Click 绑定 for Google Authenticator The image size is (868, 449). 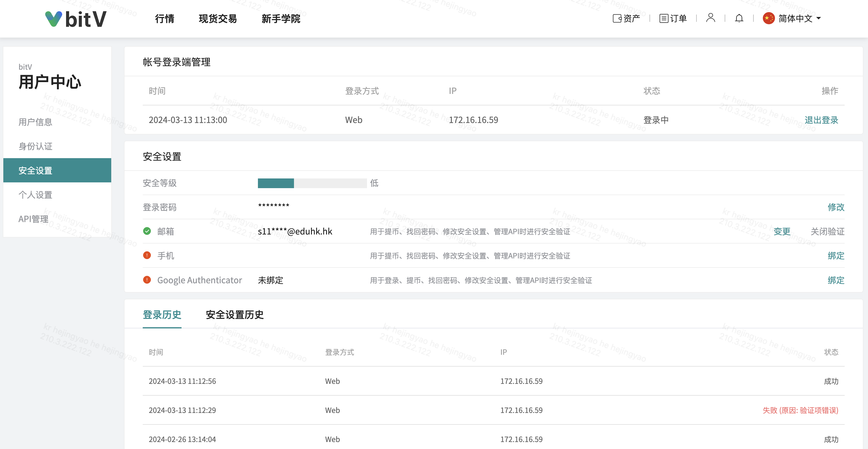click(x=836, y=280)
